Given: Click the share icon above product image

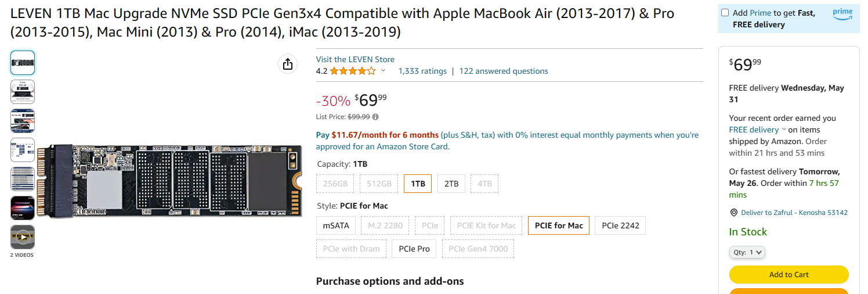Looking at the screenshot, I should (288, 64).
